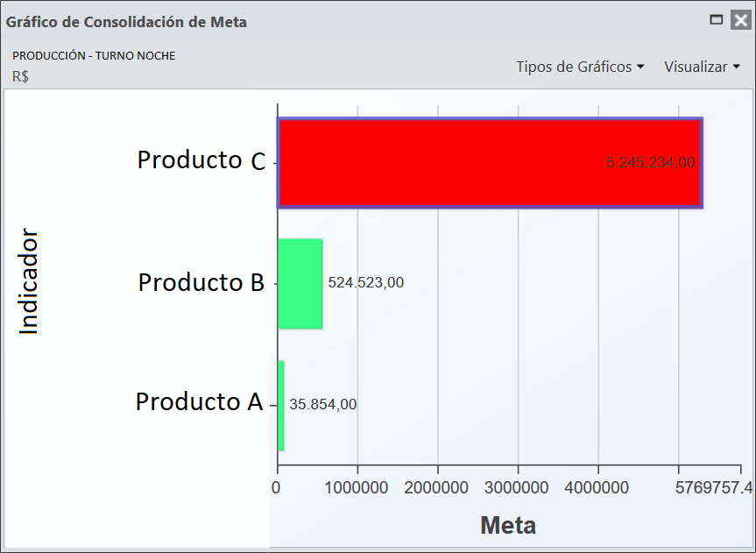
Task: Close the Gráfico de Consolidación de Meta window
Action: coord(740,20)
